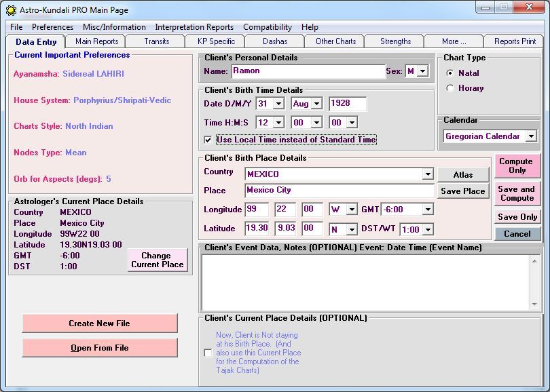Expand the Sex dropdown
Image resolution: width=550 pixels, height=392 pixels.
pyautogui.click(x=422, y=71)
